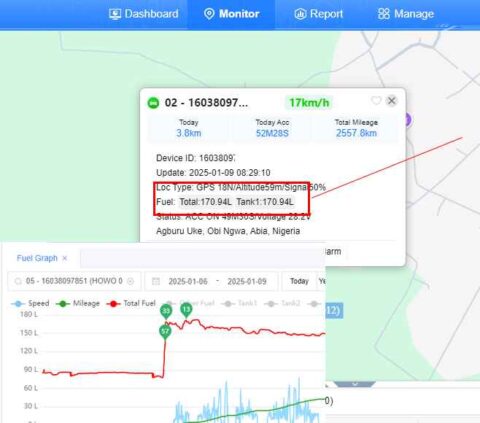Favorite the vehicle with heart icon
The width and height of the screenshot is (480, 423).
tap(376, 101)
